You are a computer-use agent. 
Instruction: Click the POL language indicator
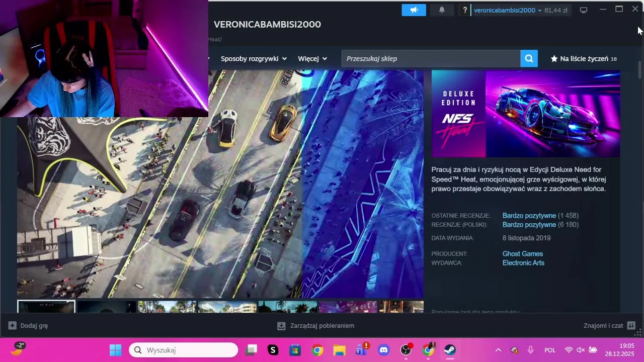pyautogui.click(x=550, y=350)
